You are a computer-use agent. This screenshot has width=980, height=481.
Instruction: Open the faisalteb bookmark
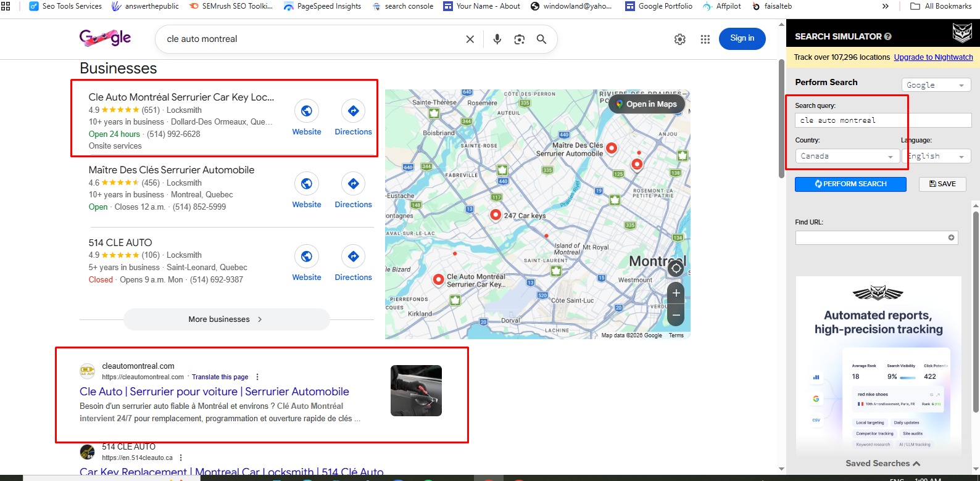pyautogui.click(x=771, y=6)
